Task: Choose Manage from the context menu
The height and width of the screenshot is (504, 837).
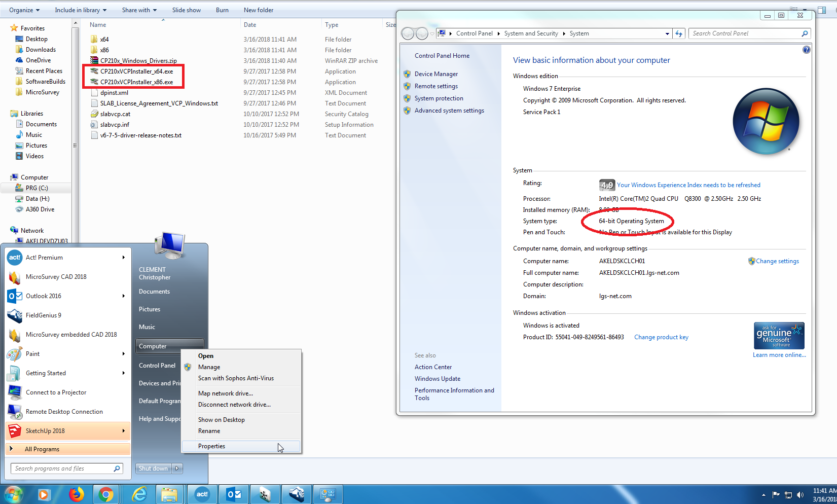Action: point(209,367)
